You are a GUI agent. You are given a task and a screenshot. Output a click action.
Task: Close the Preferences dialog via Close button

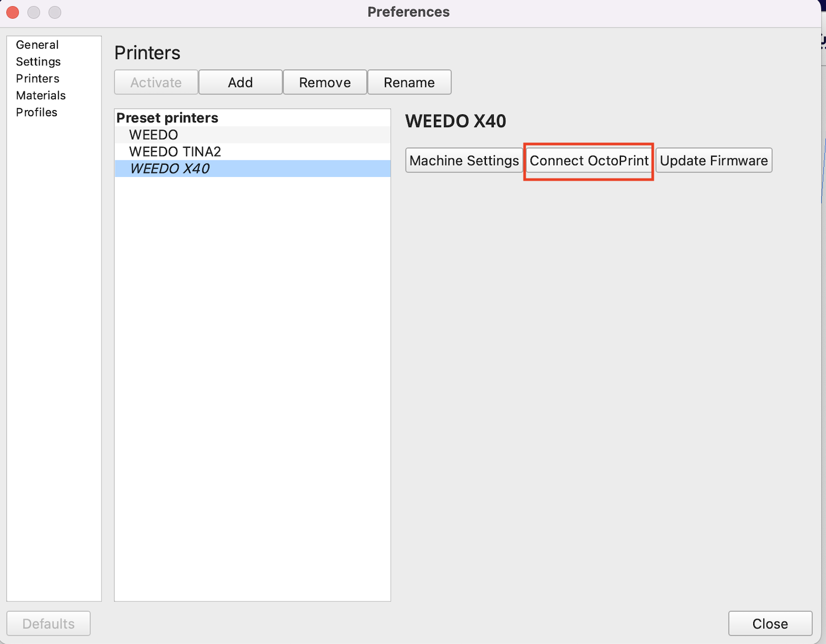[770, 623]
